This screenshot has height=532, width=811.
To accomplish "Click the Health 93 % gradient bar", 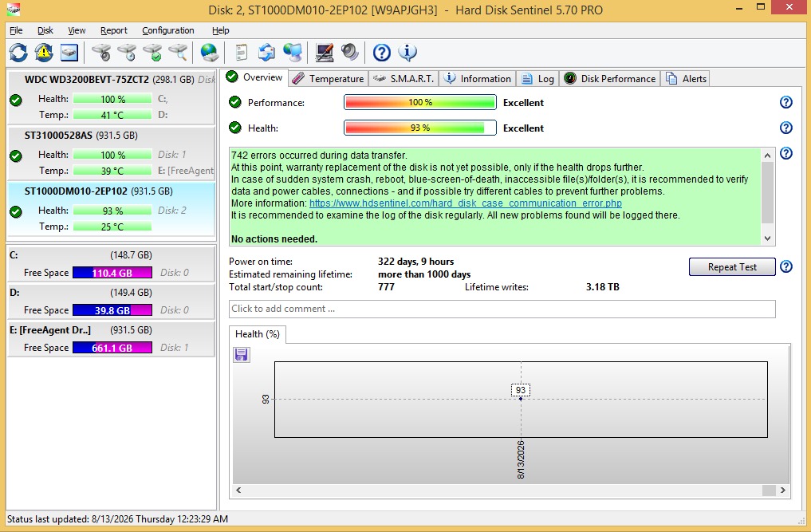I will (x=420, y=128).
